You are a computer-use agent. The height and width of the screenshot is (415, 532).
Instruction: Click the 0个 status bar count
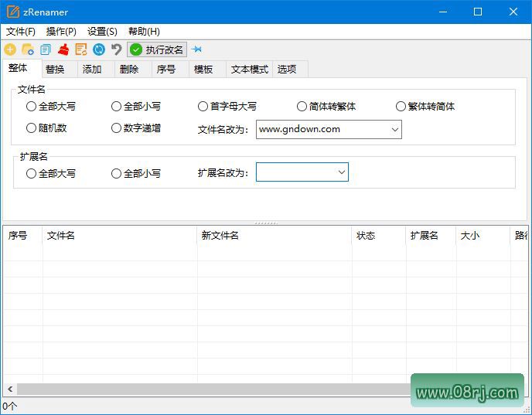9,406
